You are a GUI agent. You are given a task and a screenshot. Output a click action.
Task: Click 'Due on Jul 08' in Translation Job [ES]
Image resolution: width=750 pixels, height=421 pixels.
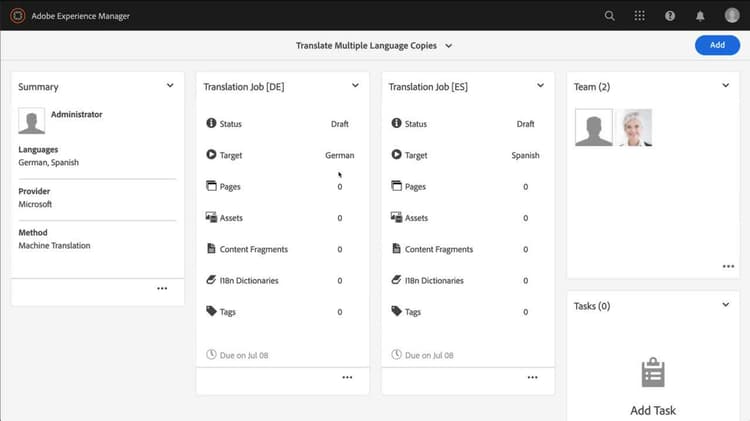(429, 355)
